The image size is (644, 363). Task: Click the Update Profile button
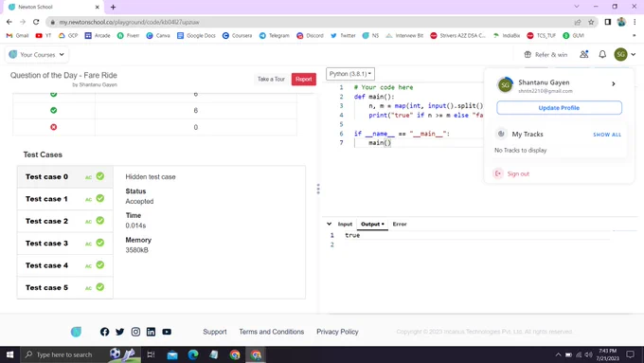pos(559,108)
